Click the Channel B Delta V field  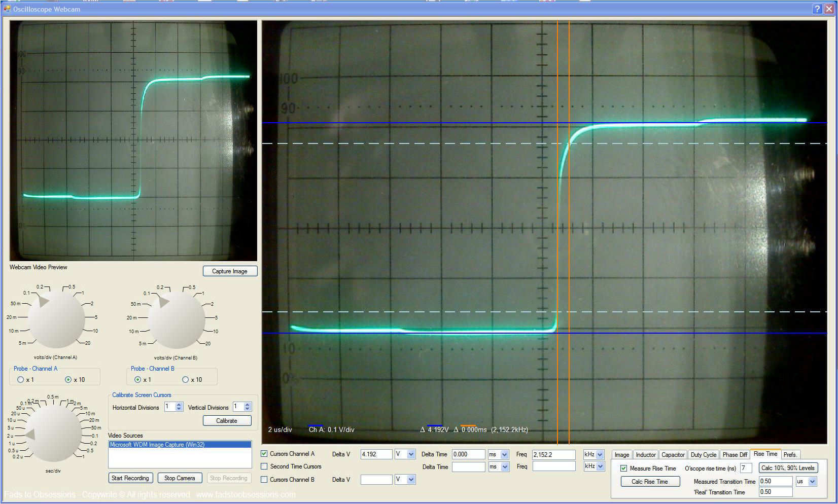(376, 480)
